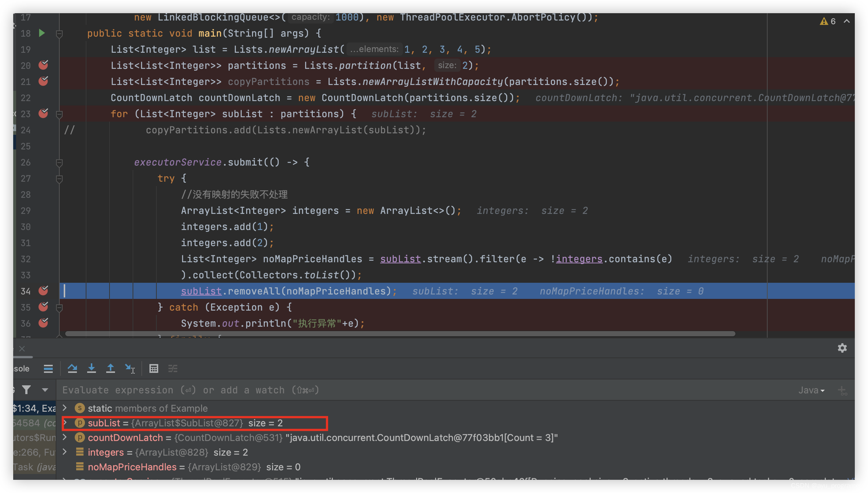
Task: Select noMapPriceHandles variable row
Action: pos(455,467)
